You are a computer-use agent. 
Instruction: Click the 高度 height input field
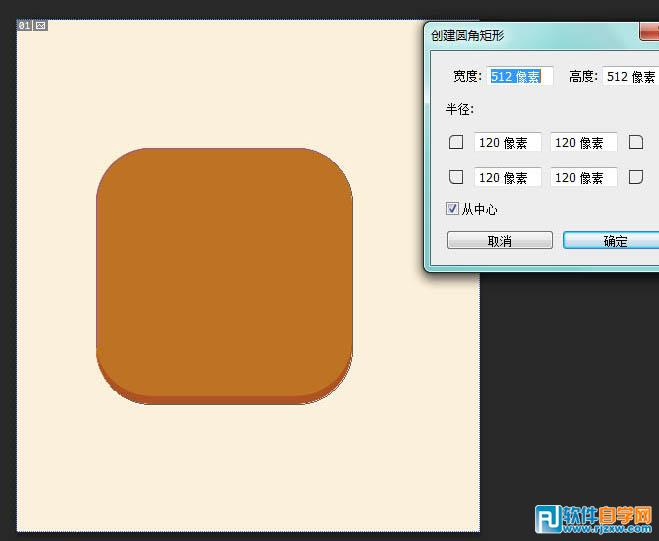630,76
